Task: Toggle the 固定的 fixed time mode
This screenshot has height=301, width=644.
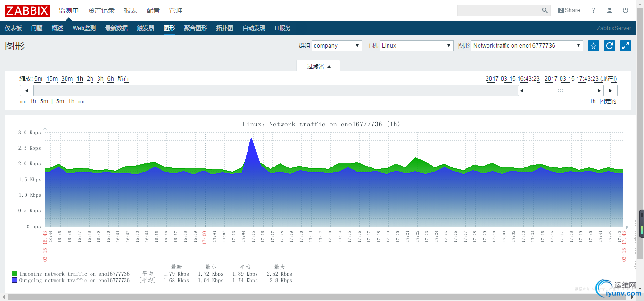Action: 608,101
